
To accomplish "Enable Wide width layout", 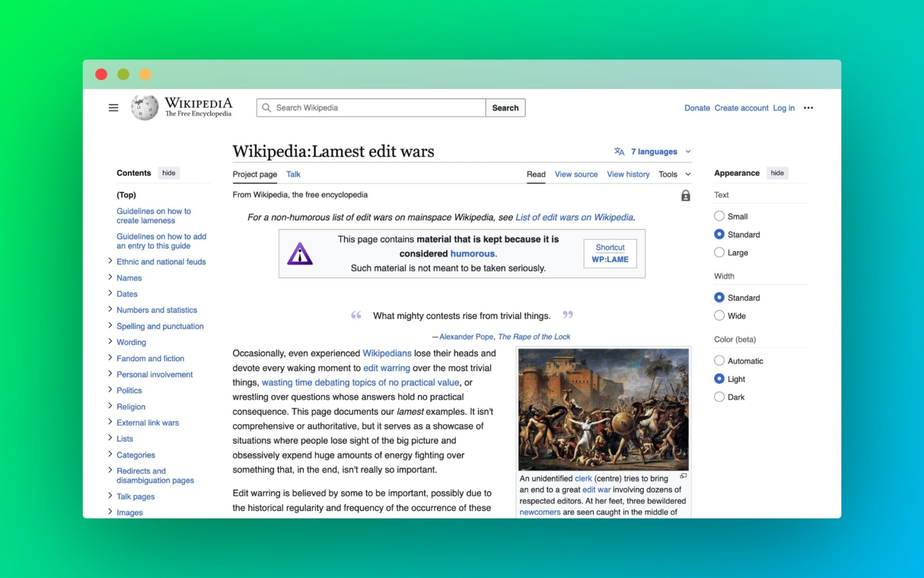I will 719,315.
